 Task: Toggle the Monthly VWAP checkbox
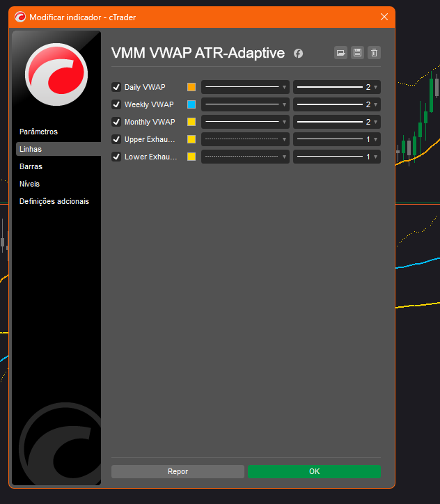(x=116, y=122)
